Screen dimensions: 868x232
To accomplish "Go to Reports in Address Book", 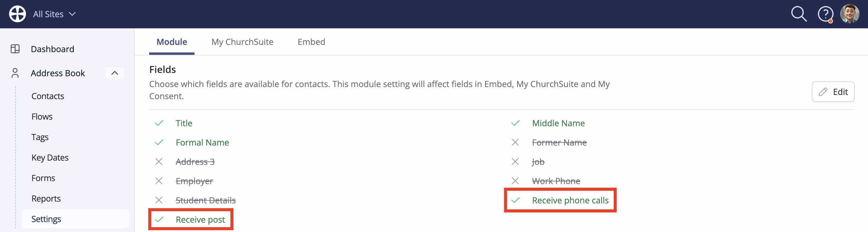I will [46, 199].
